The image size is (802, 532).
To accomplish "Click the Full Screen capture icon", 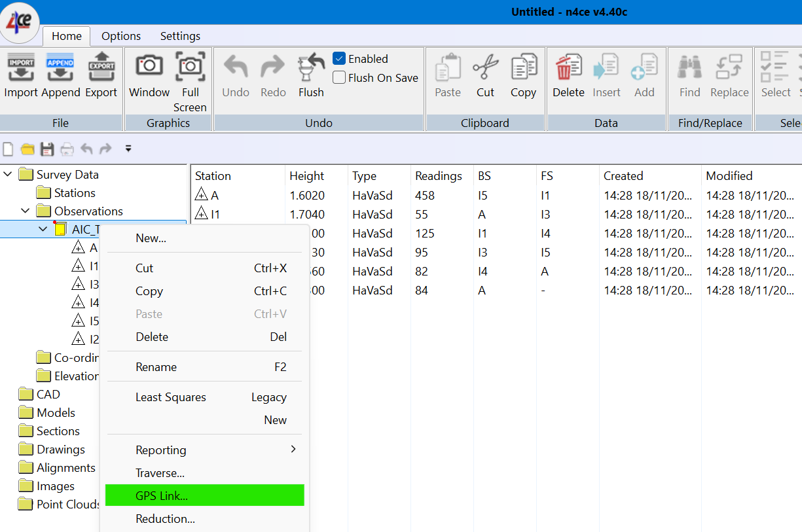I will coord(191,65).
